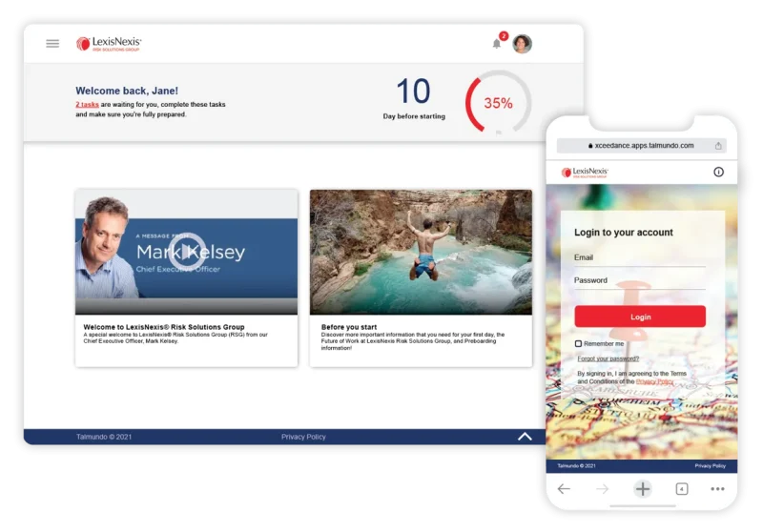Viewport: 763px width, 532px height.
Task: Tap the forward arrow in phone browser
Action: [602, 489]
